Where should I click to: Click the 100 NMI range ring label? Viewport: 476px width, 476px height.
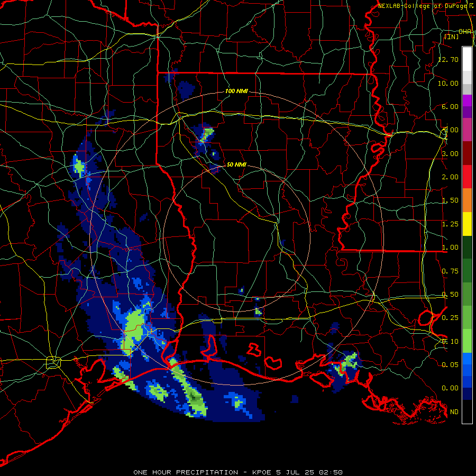(x=236, y=91)
